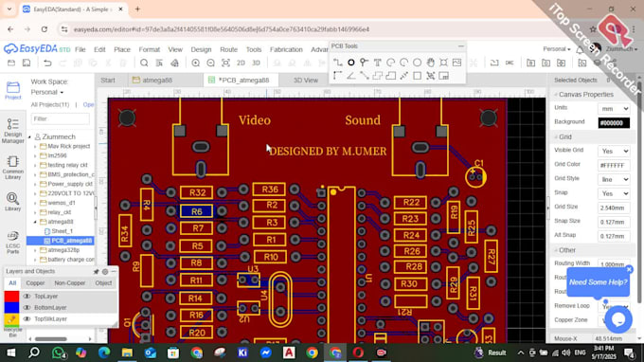
Task: Select the Image insert tool in PCB Tools
Action: 456,63
